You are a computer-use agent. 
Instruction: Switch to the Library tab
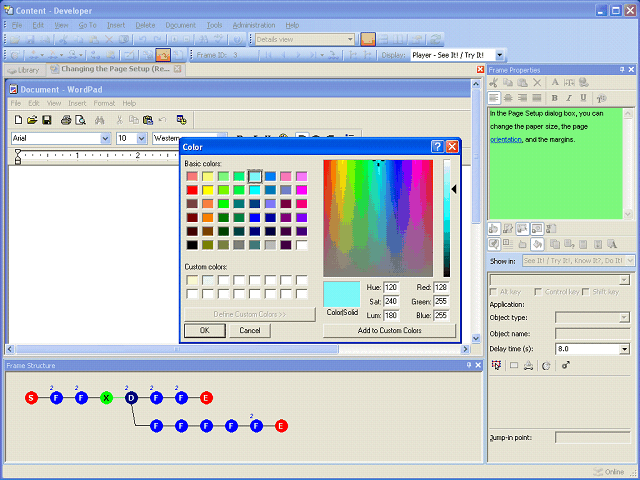[24, 70]
